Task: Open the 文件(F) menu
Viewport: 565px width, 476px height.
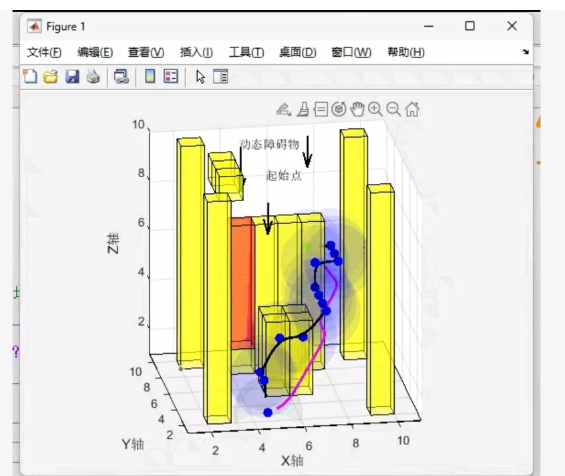Action: click(44, 53)
